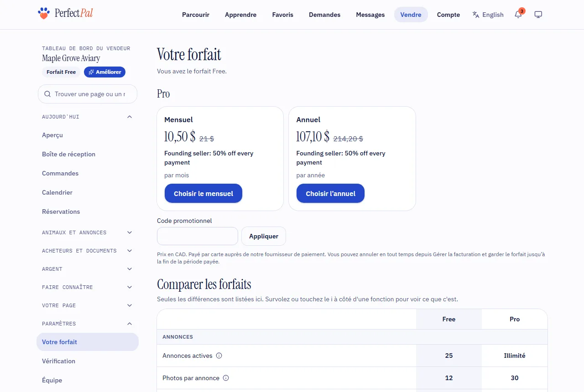Click the Illimité cell for Annonces actives
Image resolution: width=584 pixels, height=392 pixels.
515,356
